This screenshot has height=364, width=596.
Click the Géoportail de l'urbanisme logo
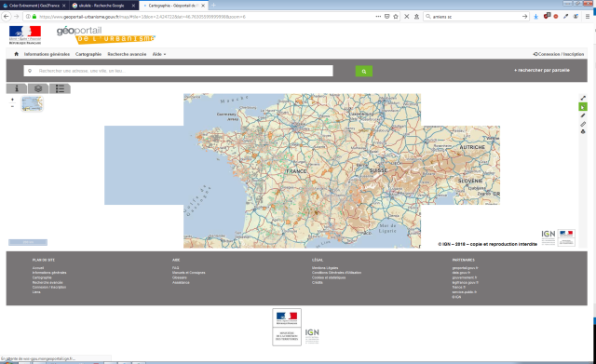[105, 35]
